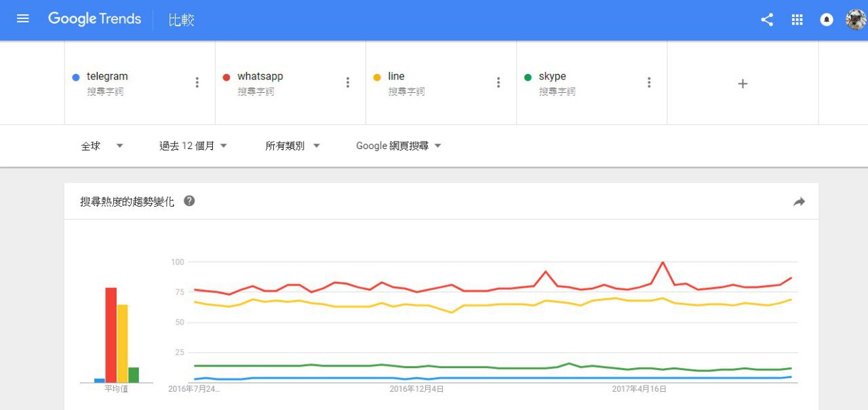
Task: Open more options for skype term
Action: tap(649, 83)
